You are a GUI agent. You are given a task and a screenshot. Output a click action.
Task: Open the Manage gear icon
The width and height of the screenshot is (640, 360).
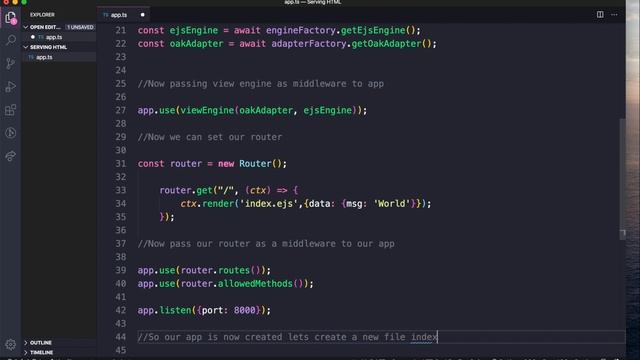click(x=11, y=344)
